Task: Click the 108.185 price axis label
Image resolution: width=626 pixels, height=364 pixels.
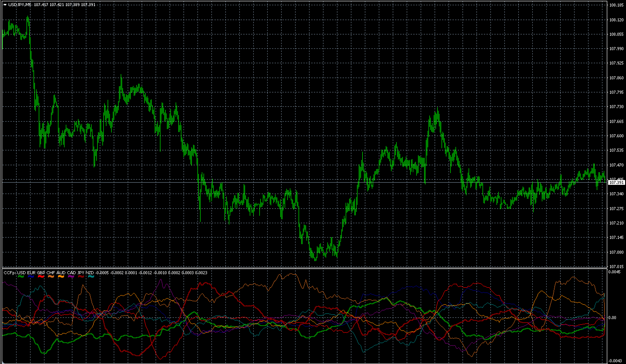Action: [616, 5]
